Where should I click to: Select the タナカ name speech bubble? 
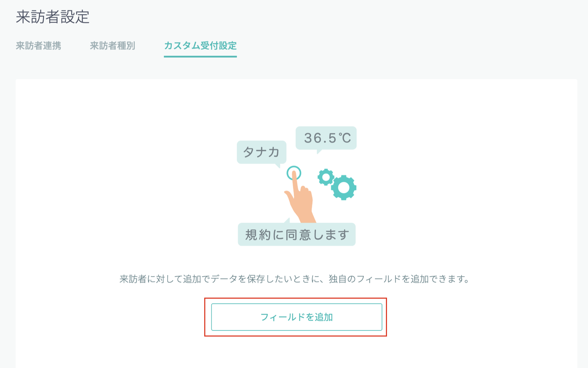pos(261,153)
